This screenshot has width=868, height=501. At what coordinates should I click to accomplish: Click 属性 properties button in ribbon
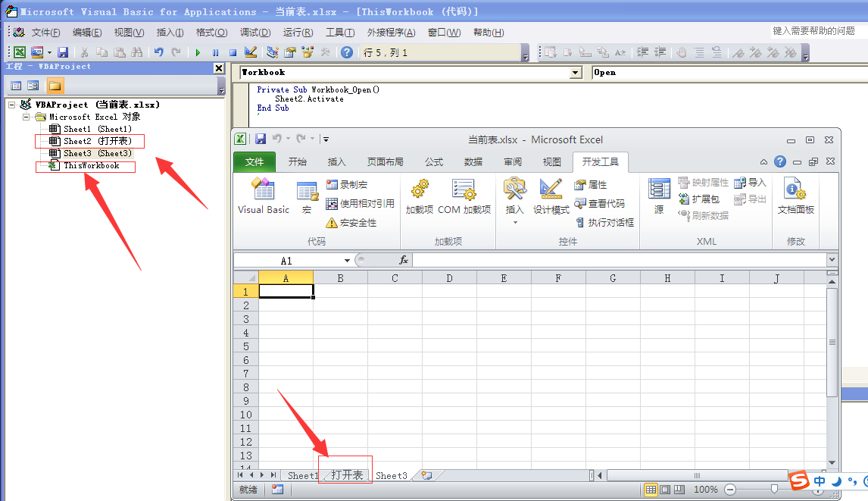[x=591, y=184]
